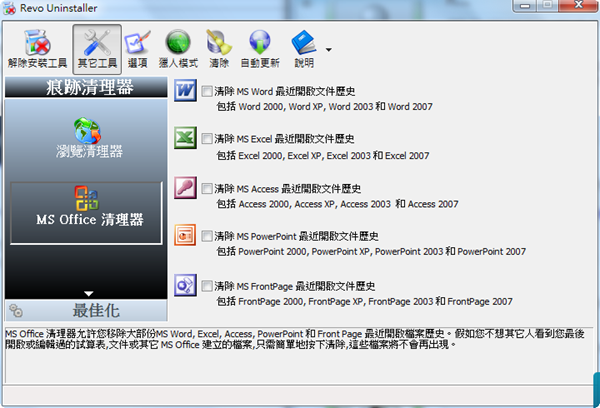Click the text 包括 Word 2000, Word XP
This screenshot has height=408, width=600.
324,106
